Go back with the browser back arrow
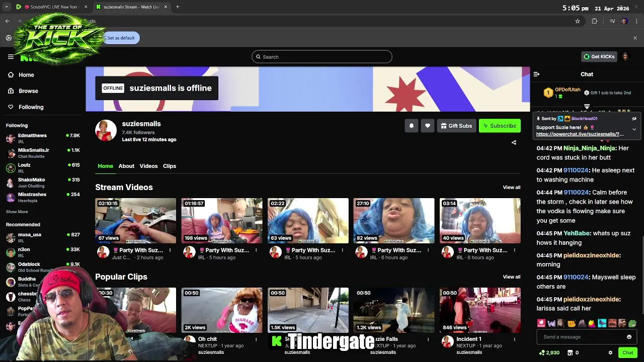 [7, 21]
